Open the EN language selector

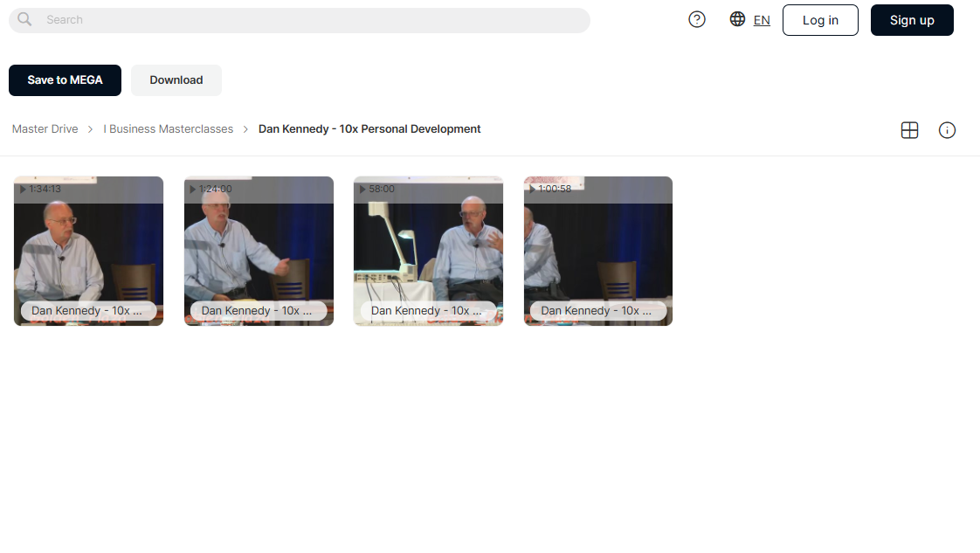(762, 20)
